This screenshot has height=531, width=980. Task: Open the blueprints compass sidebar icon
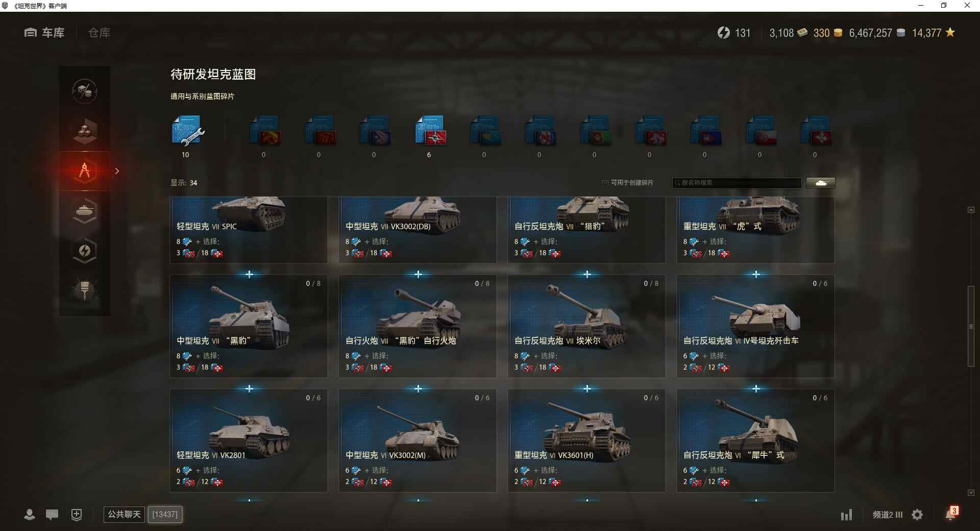coord(85,171)
